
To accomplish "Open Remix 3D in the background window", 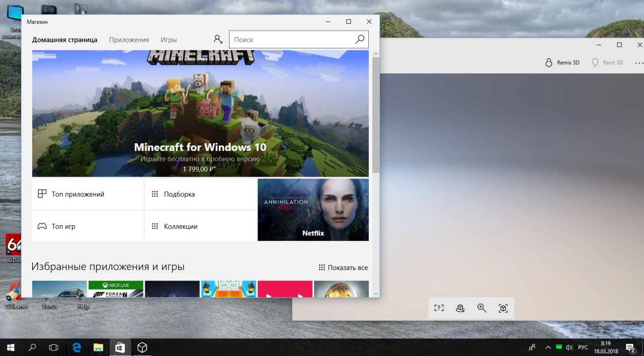I will coord(562,63).
